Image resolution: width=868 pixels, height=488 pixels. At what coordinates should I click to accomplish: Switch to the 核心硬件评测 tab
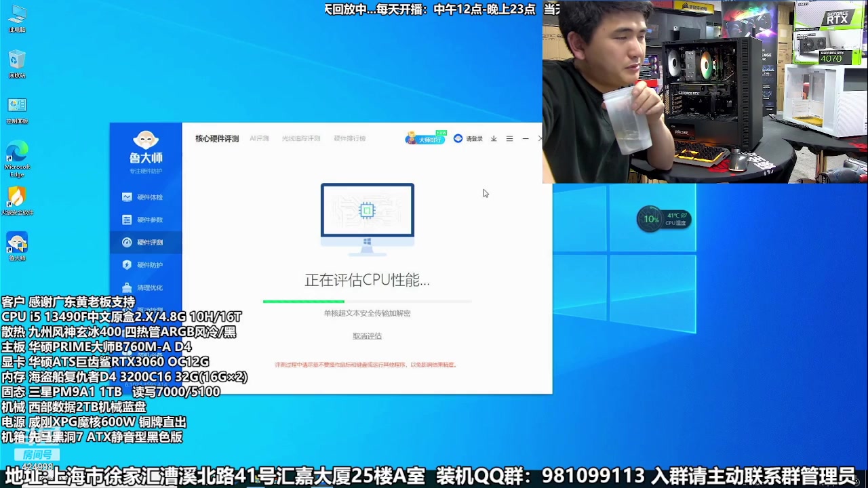(x=217, y=138)
